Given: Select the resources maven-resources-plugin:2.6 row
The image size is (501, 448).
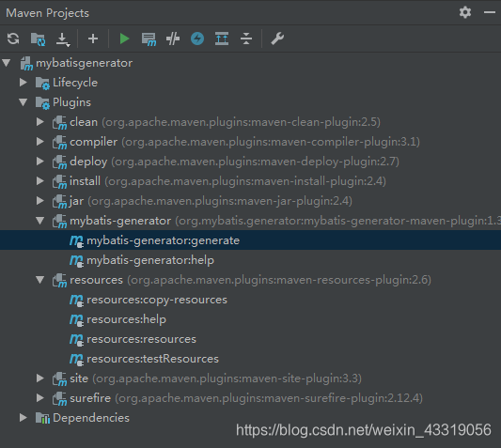Looking at the screenshot, I should [x=250, y=280].
